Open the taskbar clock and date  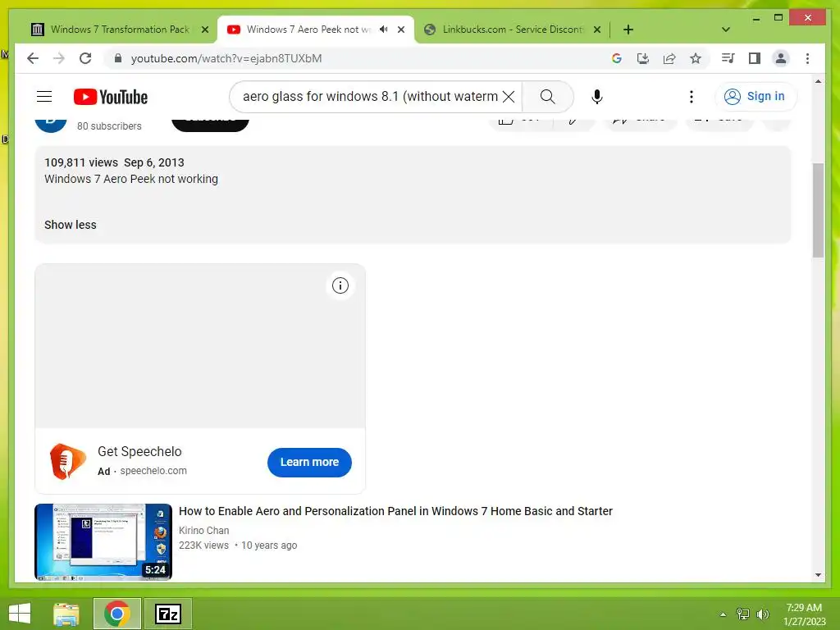click(804, 614)
